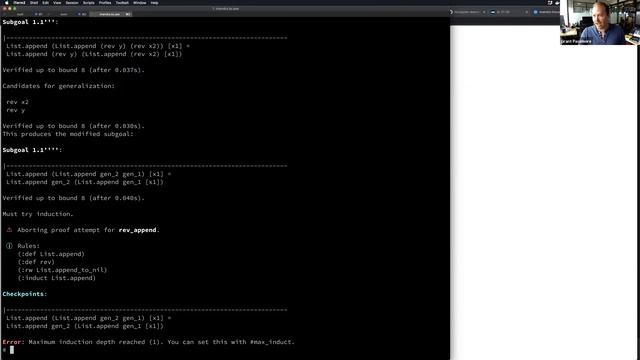This screenshot has width=640, height=360.
Task: Click line "List.append (rev y) (List.append (rev x2) [x1])"
Action: [94, 54]
